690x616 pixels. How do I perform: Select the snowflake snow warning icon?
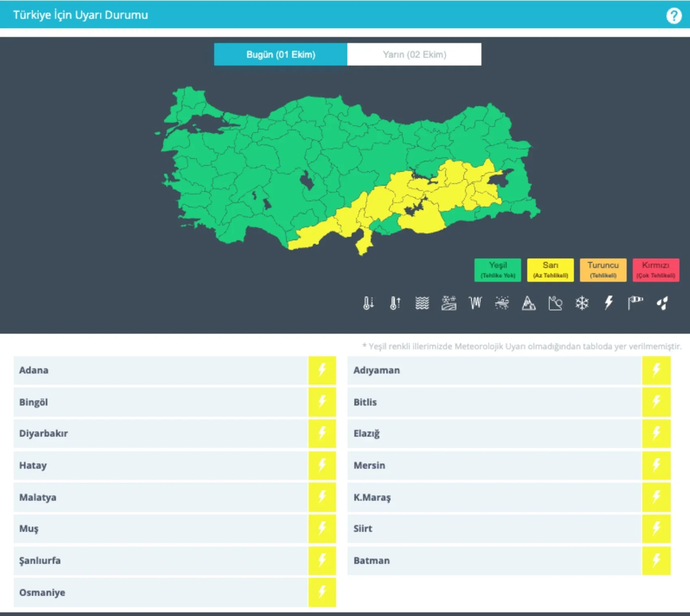tap(582, 303)
